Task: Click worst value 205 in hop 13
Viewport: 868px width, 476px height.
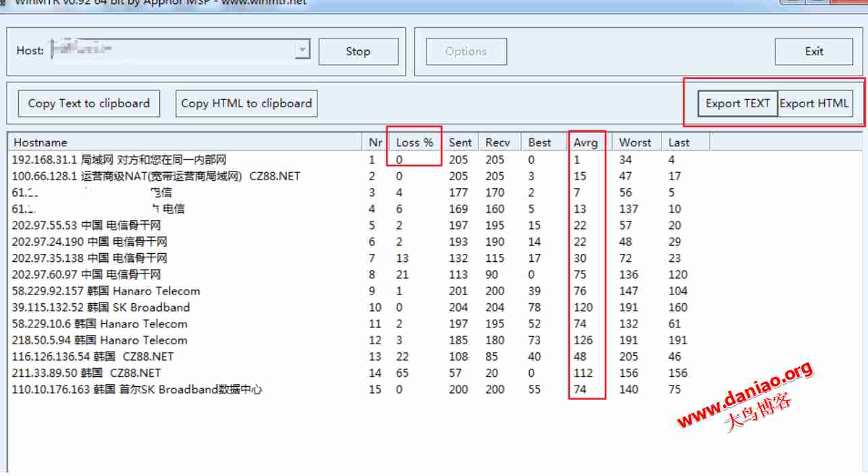Action: click(628, 356)
